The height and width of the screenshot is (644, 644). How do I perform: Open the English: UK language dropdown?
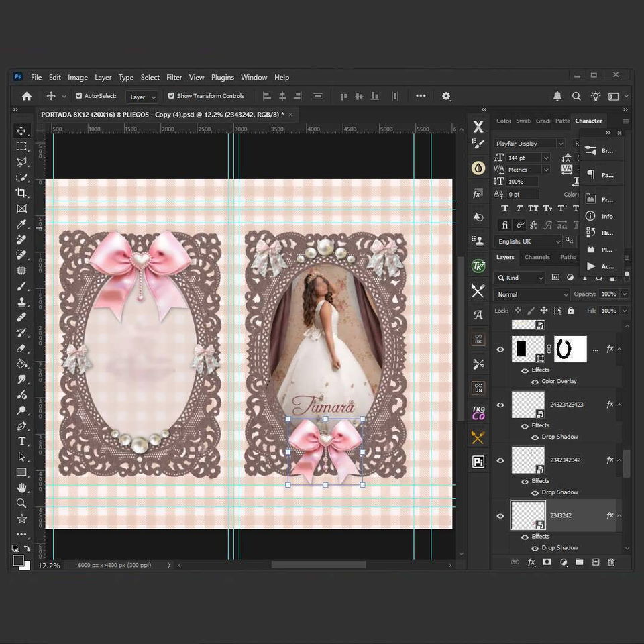[557, 241]
